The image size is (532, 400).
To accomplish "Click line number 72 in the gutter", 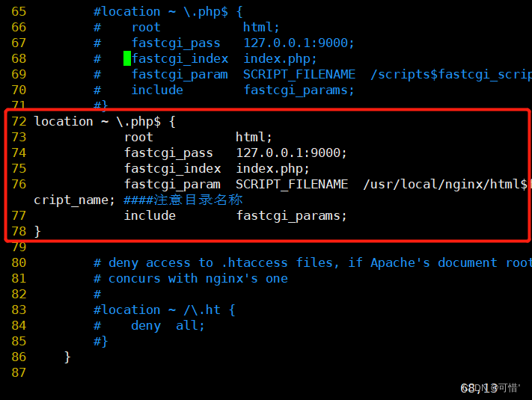I will 19,121.
